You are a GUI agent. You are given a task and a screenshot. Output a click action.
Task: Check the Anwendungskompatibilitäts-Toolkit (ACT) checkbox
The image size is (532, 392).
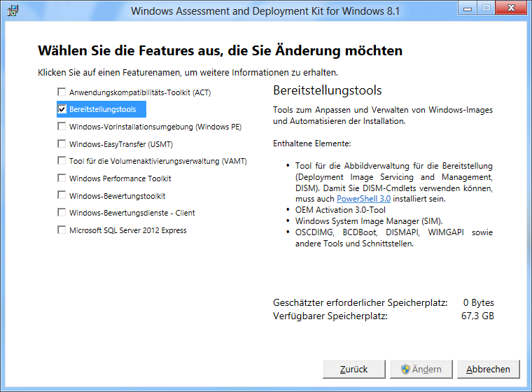62,92
